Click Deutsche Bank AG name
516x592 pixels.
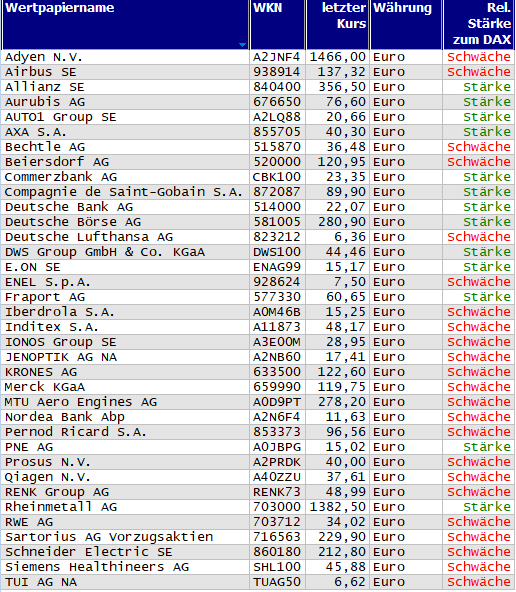point(69,207)
